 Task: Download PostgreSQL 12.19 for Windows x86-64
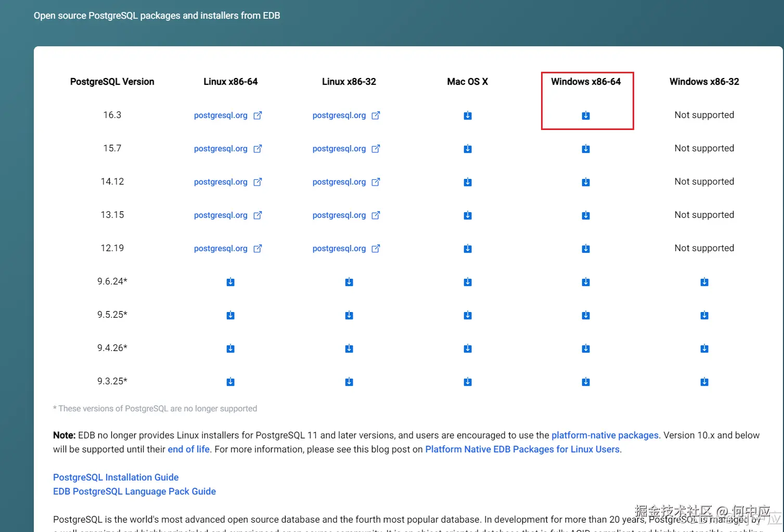(x=586, y=249)
